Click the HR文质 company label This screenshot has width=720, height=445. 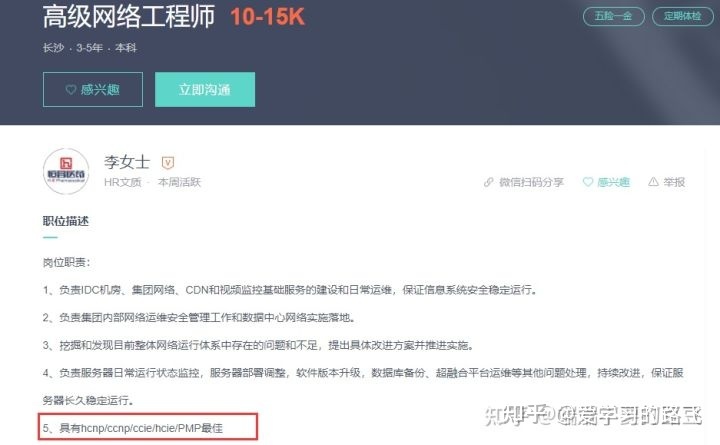tap(123, 182)
